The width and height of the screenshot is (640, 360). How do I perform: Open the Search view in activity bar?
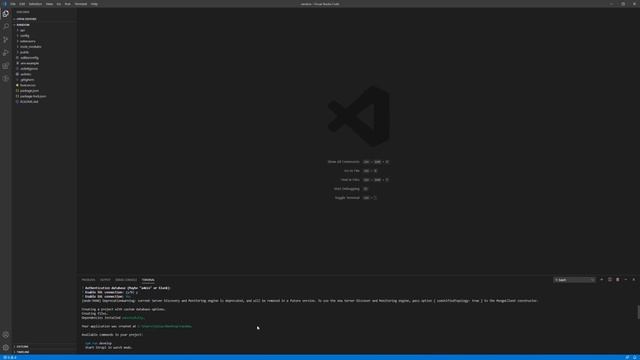coord(6,27)
